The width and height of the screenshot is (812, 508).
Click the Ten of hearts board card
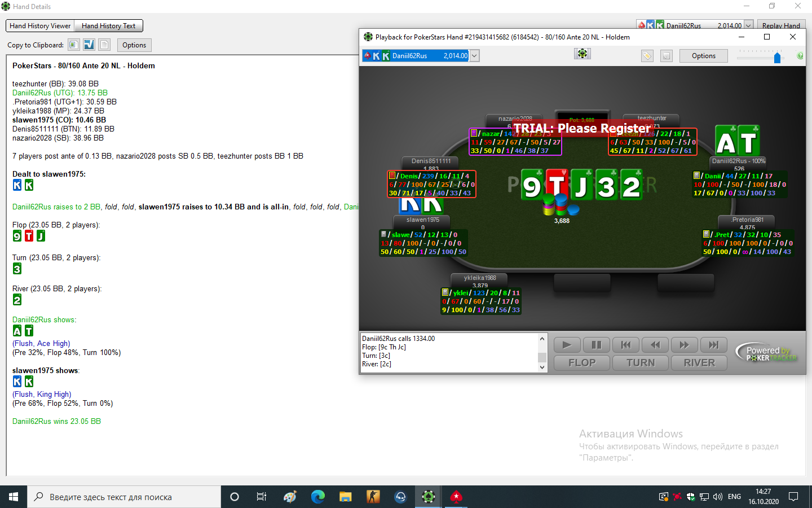pyautogui.click(x=557, y=185)
